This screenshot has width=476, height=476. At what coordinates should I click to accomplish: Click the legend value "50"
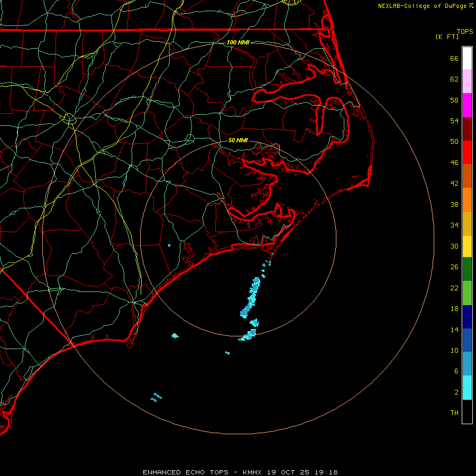[x=454, y=142]
